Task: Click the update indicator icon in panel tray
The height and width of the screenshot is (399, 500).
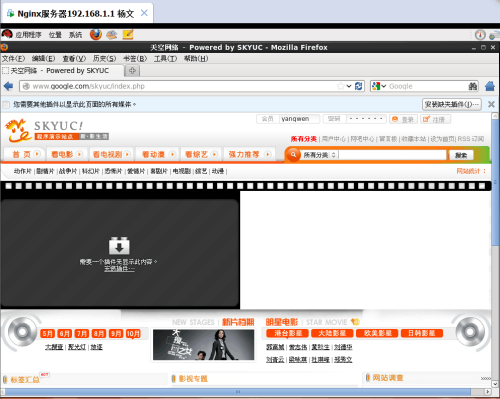Action: pyautogui.click(x=480, y=35)
